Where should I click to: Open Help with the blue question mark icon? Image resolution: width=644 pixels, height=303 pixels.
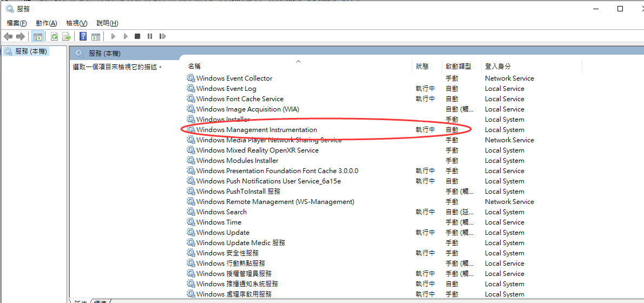[83, 36]
